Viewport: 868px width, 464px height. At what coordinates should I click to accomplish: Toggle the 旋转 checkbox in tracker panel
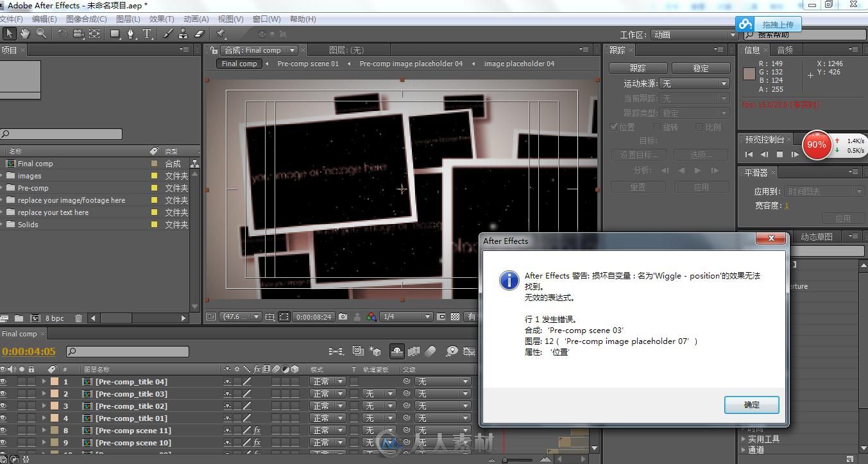coord(657,127)
